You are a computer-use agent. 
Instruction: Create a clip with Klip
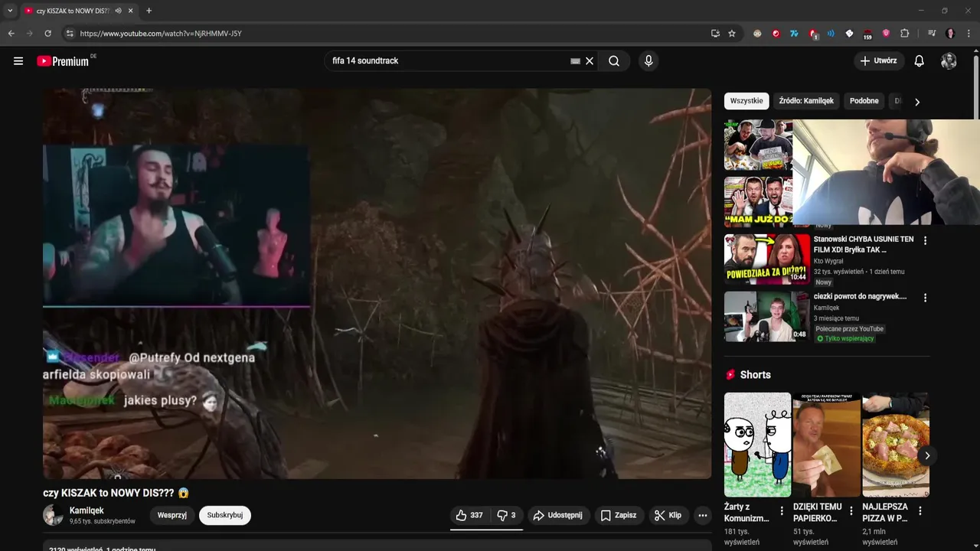tap(668, 515)
